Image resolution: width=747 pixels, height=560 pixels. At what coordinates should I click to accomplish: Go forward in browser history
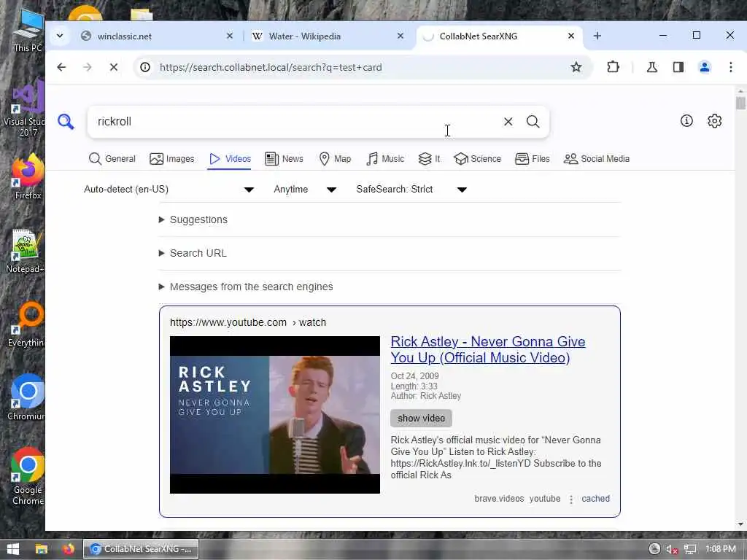point(88,67)
